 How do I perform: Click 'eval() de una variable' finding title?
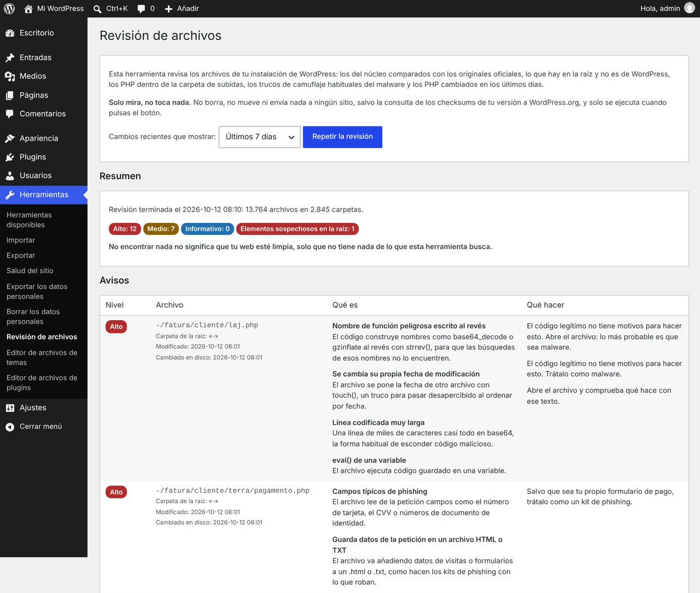coord(369,460)
